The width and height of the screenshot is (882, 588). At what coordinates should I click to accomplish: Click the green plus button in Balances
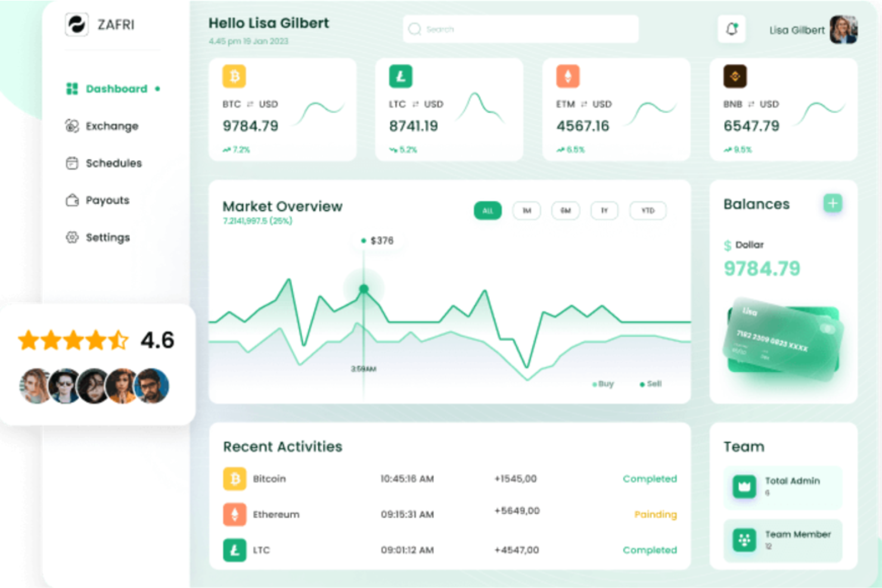pos(833,203)
